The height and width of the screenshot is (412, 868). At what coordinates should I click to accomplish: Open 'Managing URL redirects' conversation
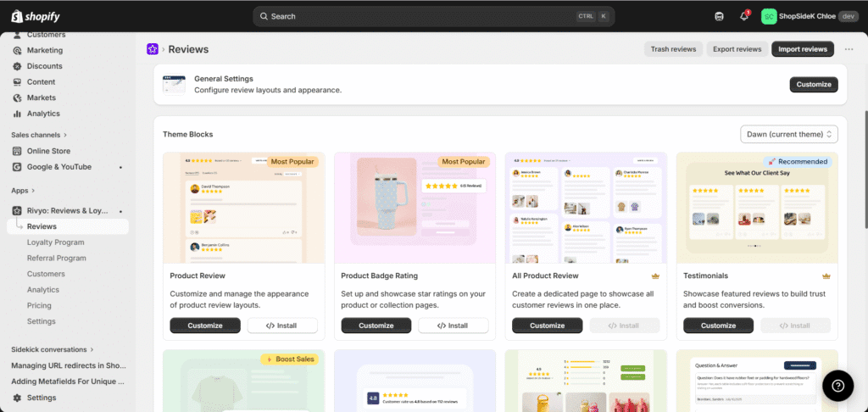[69, 365]
